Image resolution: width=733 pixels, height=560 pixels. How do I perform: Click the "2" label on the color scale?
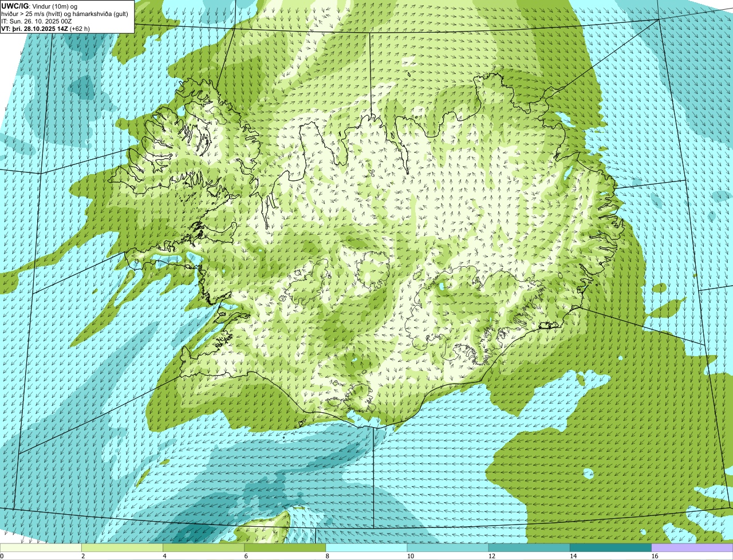[83, 556]
